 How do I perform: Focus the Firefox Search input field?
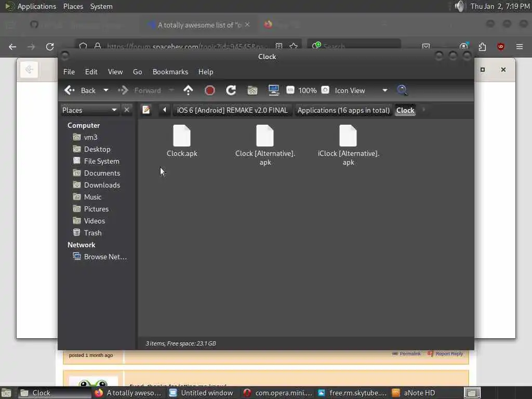tap(354, 46)
